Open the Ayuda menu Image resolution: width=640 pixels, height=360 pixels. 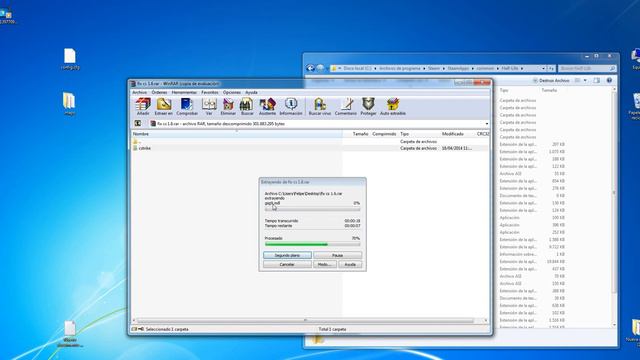tap(251, 93)
